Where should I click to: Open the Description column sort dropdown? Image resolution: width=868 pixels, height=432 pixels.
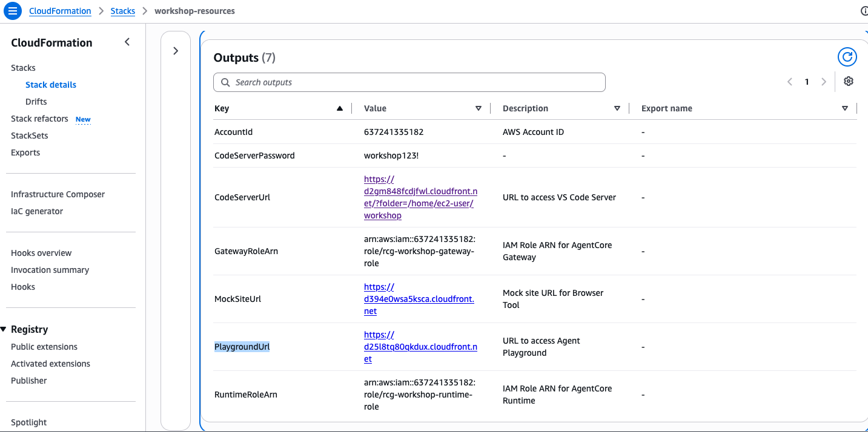(x=617, y=108)
